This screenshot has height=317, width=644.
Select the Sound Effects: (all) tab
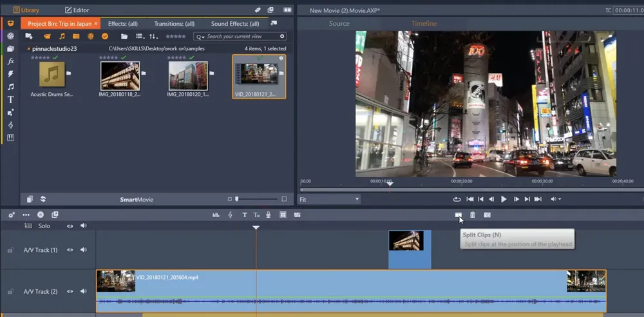(x=235, y=24)
